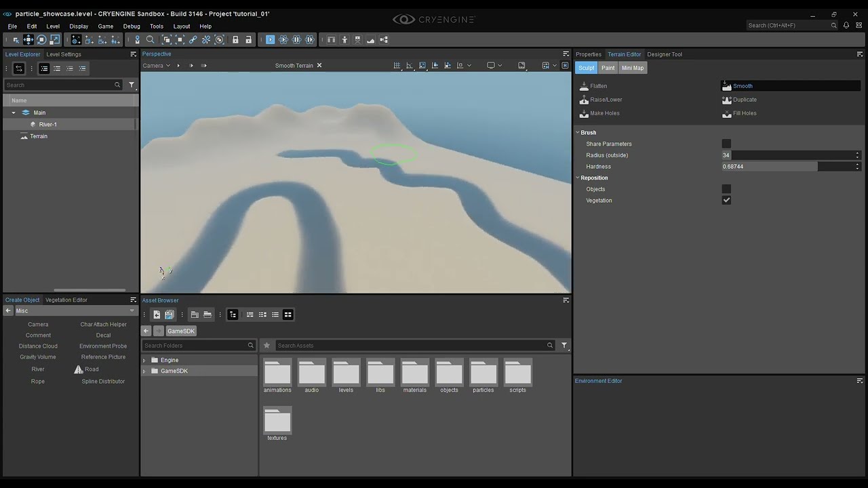This screenshot has height=488, width=868.
Task: Toggle the highlighted H helpers button in viewport
Action: (x=565, y=66)
